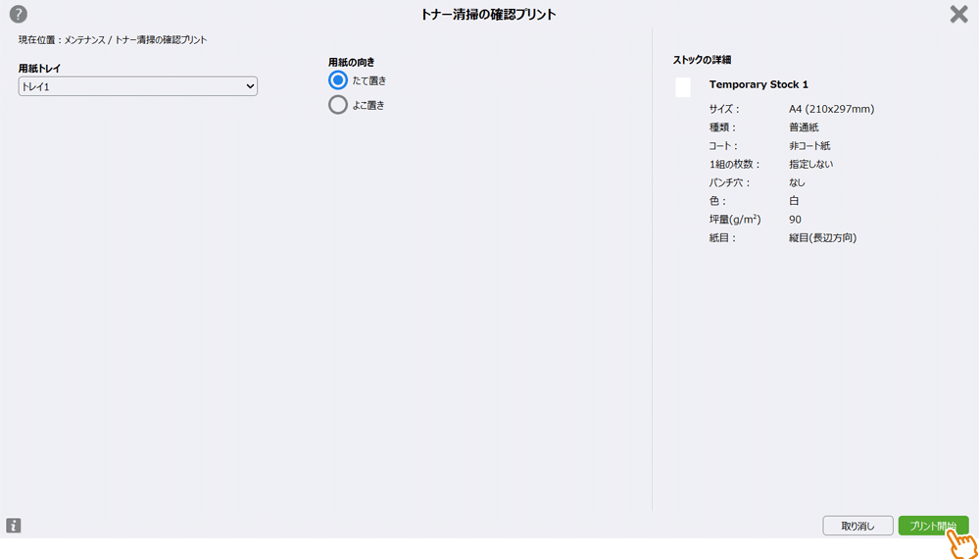Screen dimensions: 980x559
Task: Close the toner cleaning dialog with X
Action: click(958, 14)
